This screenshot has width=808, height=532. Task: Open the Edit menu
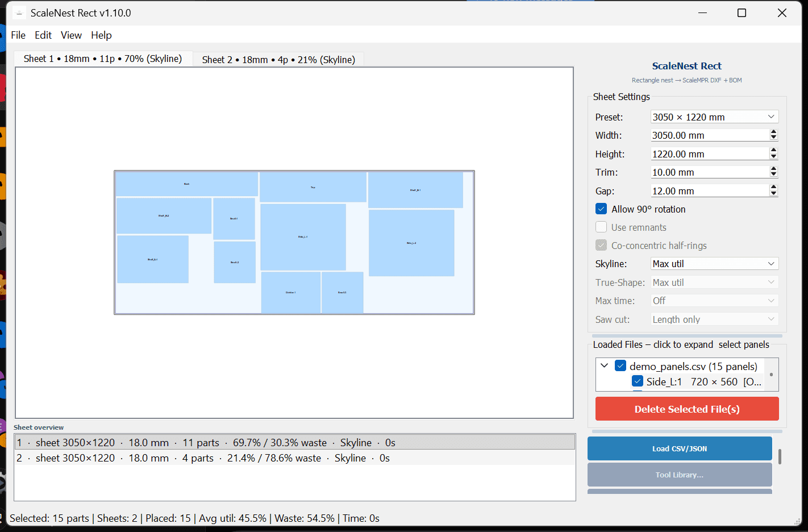click(x=43, y=35)
